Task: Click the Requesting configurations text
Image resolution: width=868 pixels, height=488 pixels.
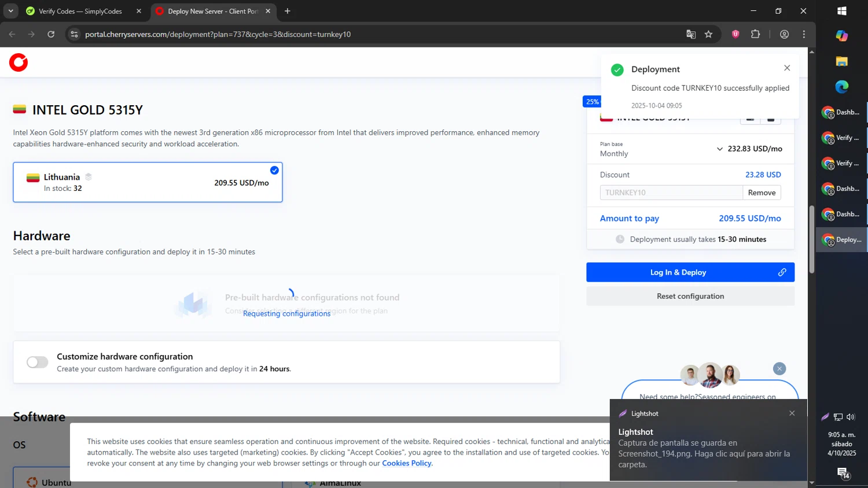Action: [x=286, y=313]
